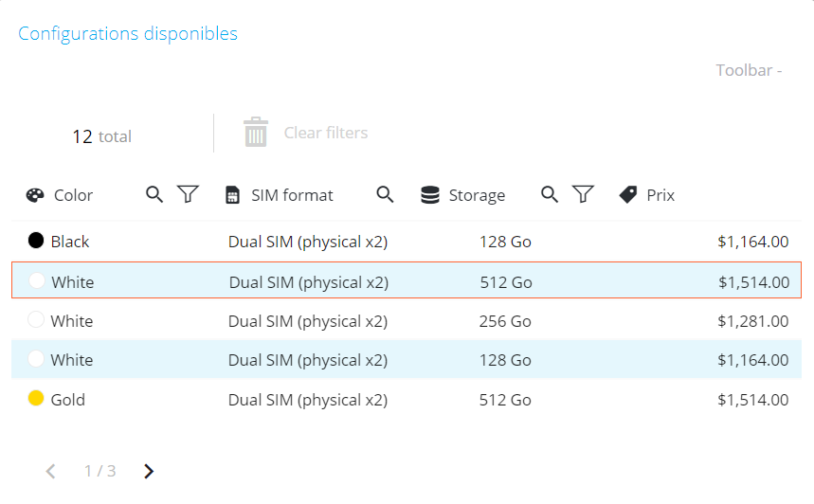The image size is (814, 504).
Task: Click the price tag icon beside Prix
Action: (x=628, y=195)
